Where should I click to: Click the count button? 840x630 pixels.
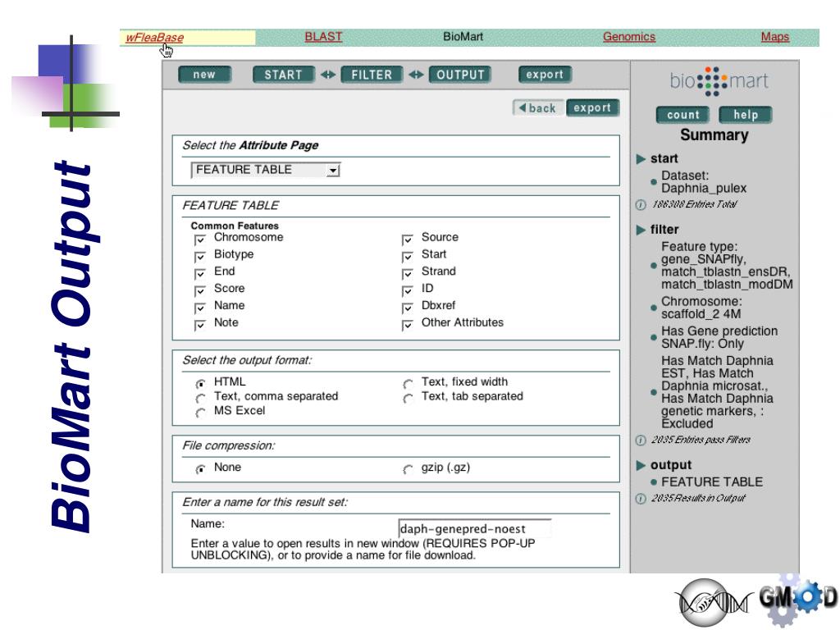tap(683, 115)
